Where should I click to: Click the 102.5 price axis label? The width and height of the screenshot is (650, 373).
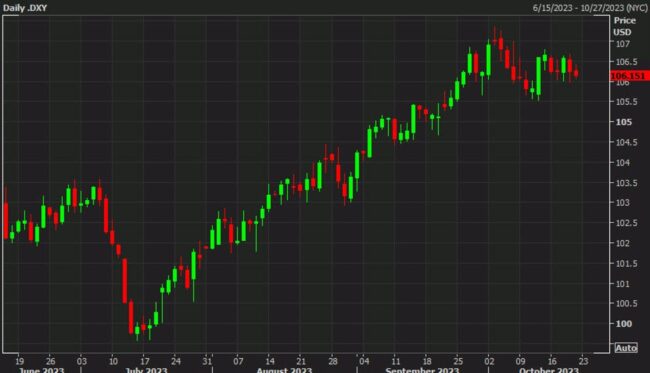click(626, 223)
